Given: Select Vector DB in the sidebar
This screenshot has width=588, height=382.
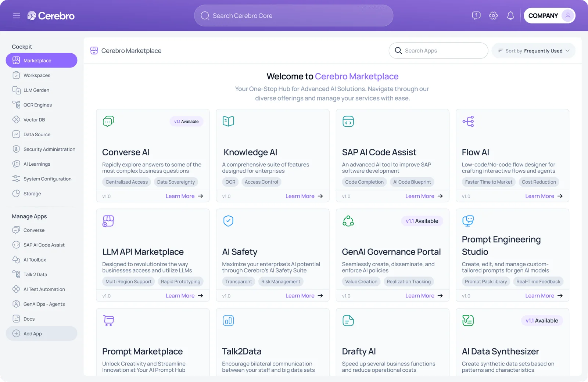Looking at the screenshot, I should [34, 119].
